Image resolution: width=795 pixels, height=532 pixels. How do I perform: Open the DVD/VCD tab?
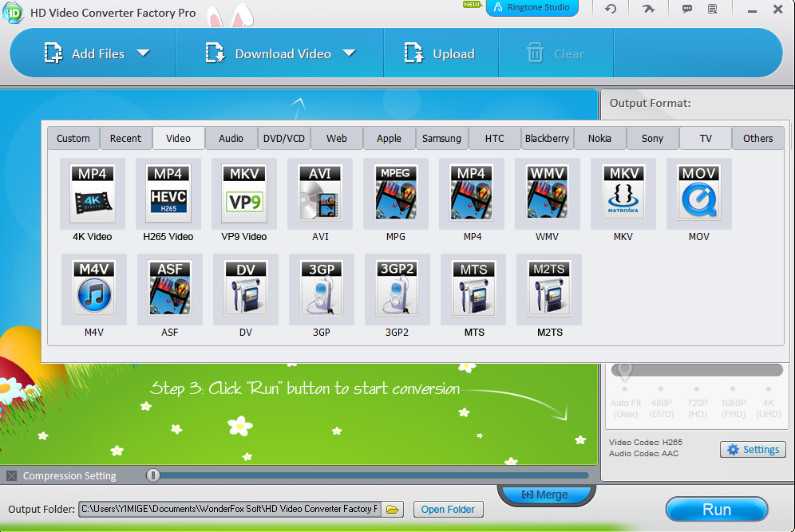[x=284, y=138]
